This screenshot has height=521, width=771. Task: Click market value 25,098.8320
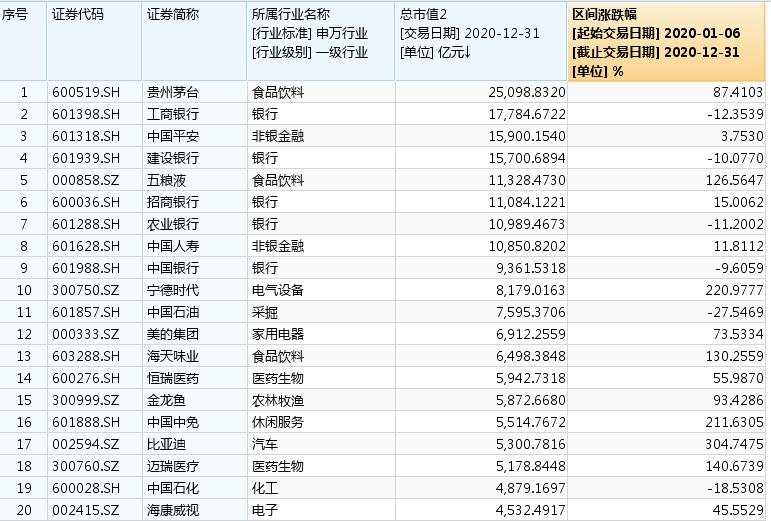pos(527,92)
